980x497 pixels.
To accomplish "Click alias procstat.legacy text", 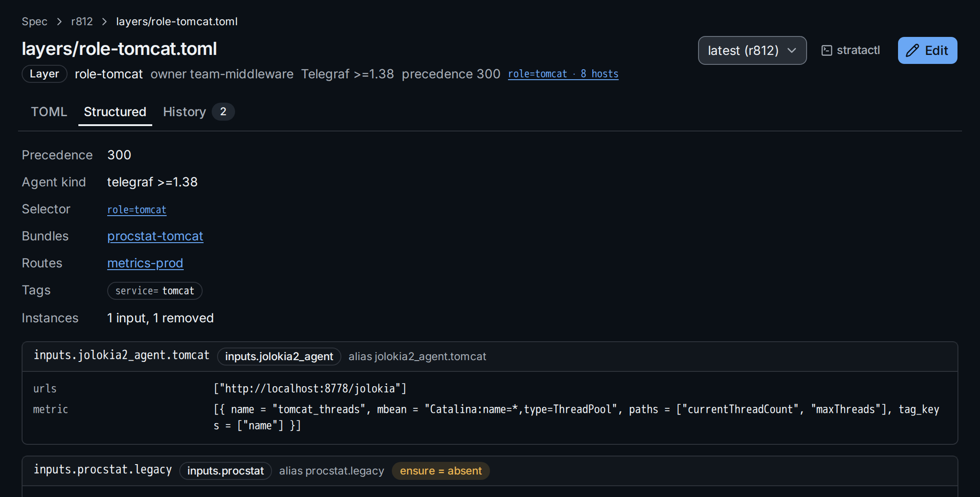I will click(331, 471).
